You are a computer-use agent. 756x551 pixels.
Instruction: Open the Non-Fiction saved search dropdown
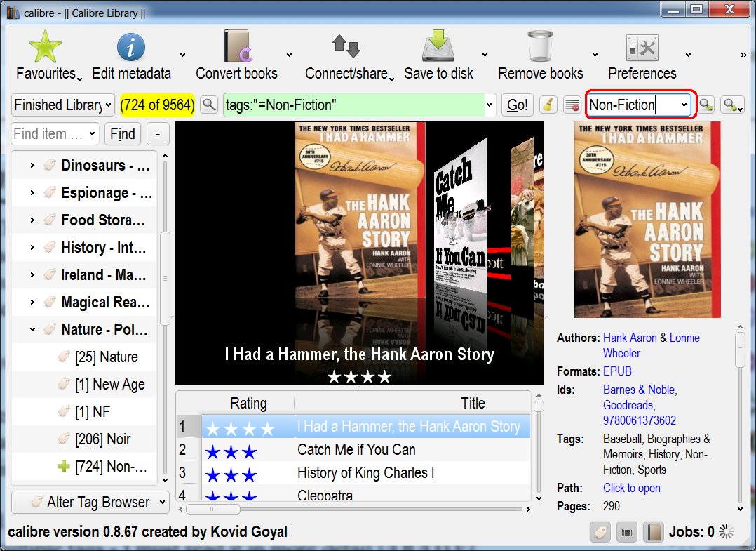[x=684, y=105]
